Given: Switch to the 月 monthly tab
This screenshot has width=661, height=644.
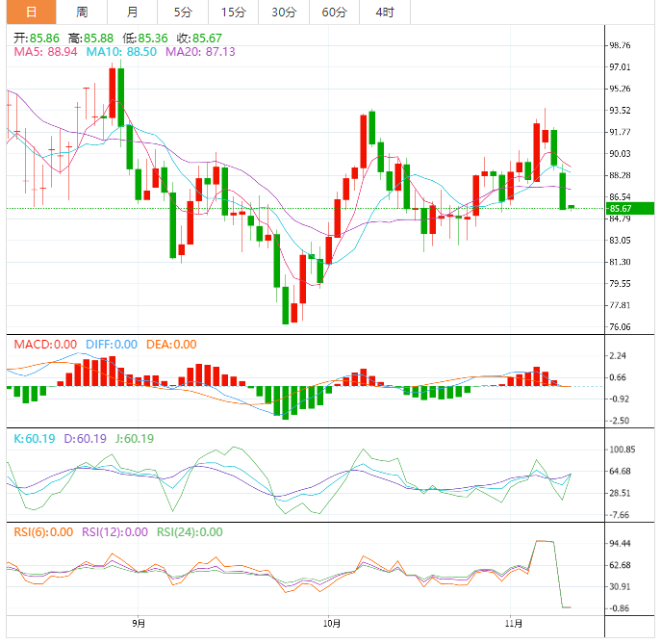Looking at the screenshot, I should [x=133, y=13].
